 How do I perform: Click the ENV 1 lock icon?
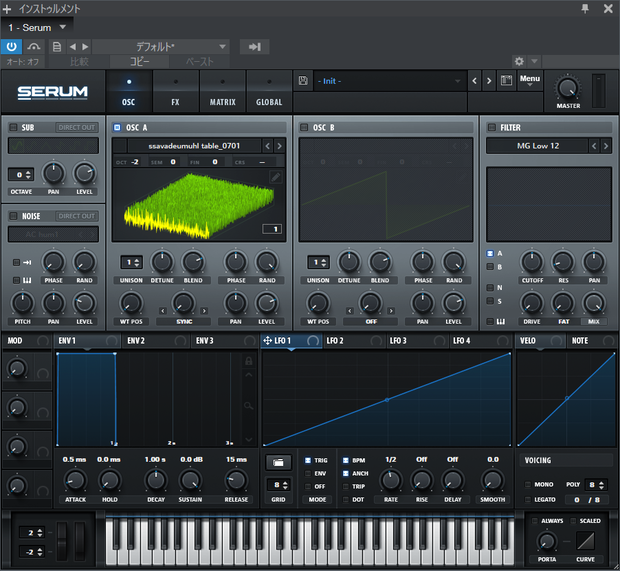(x=248, y=361)
